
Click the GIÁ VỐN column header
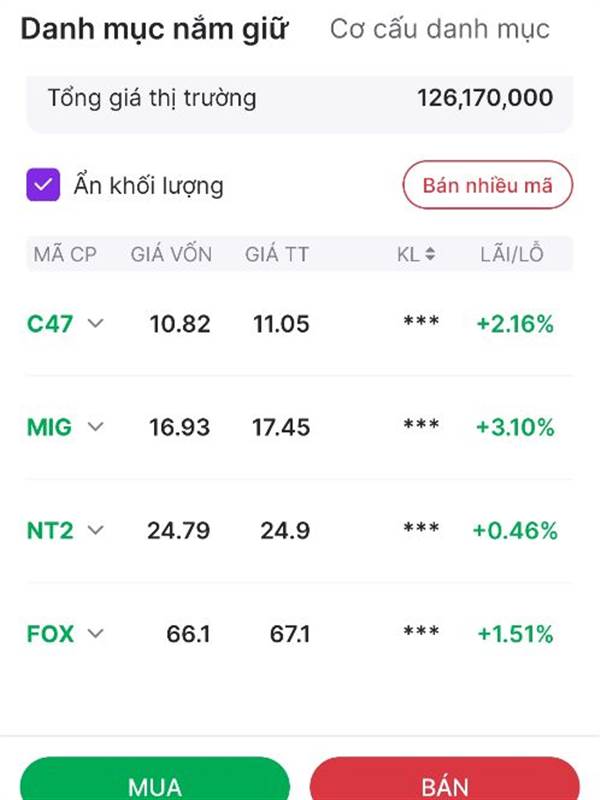[171, 254]
